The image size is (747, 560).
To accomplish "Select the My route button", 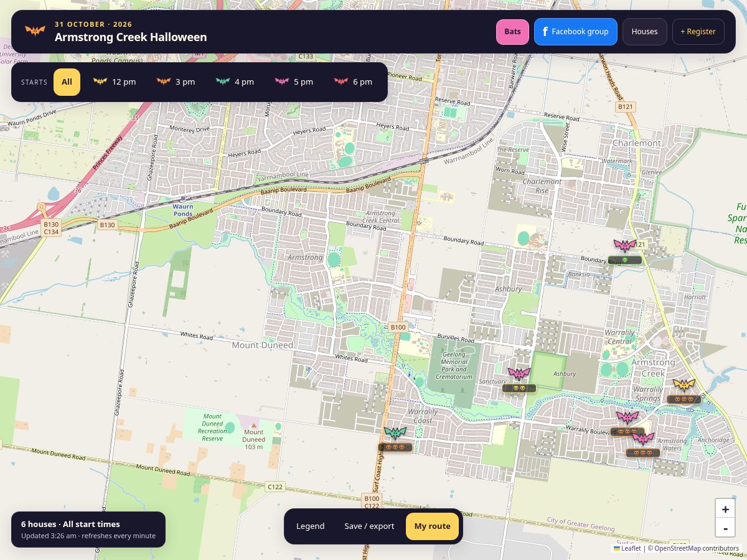I will point(432,526).
